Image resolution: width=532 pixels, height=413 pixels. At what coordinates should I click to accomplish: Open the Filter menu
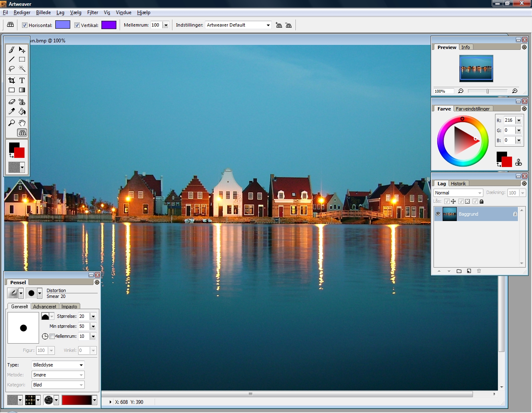(92, 12)
